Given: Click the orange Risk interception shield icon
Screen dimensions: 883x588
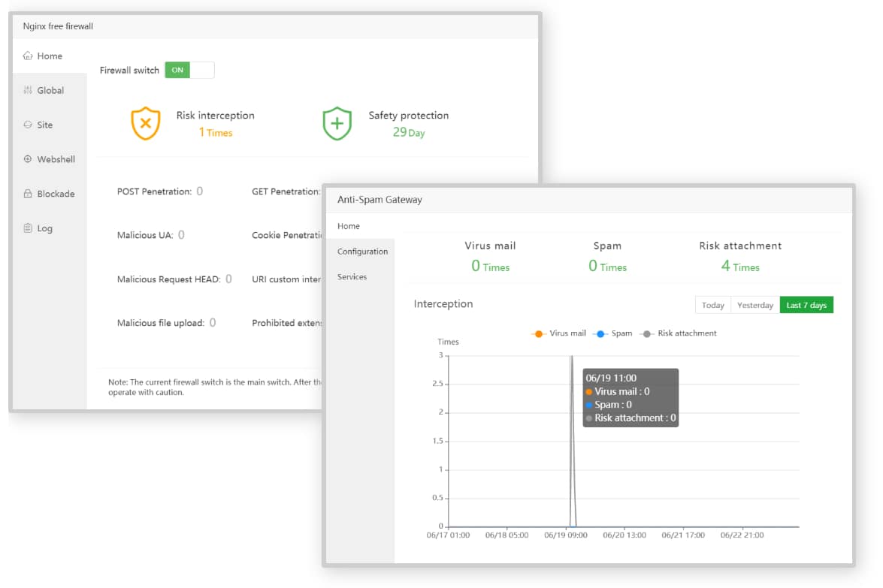Looking at the screenshot, I should (146, 123).
